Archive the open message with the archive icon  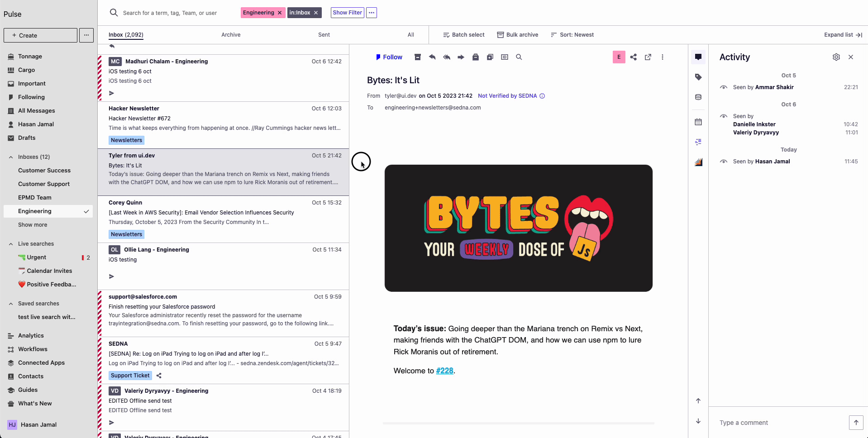tap(418, 57)
